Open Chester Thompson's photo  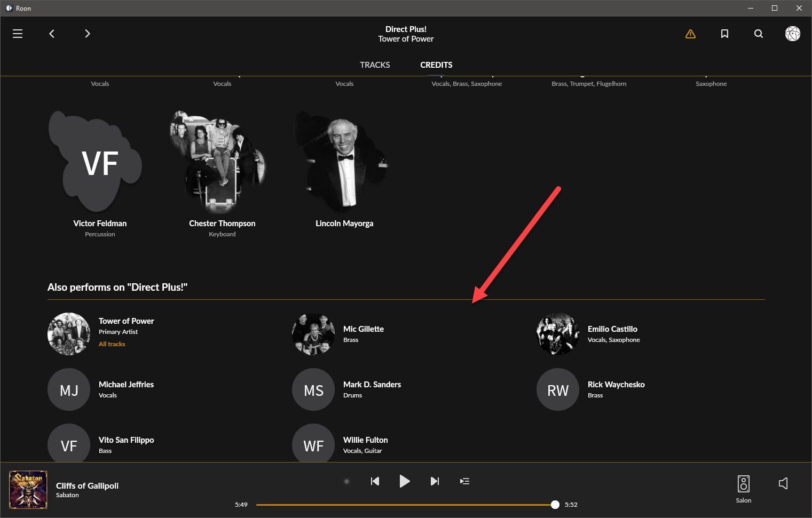(x=218, y=162)
